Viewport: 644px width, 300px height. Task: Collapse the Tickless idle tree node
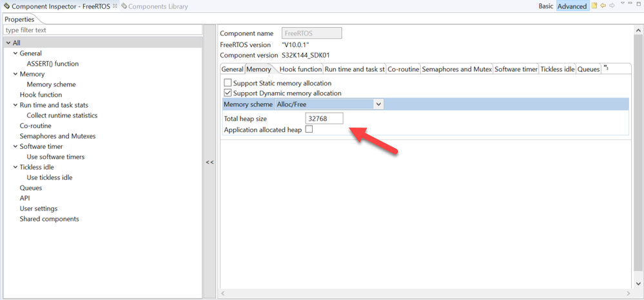pyautogui.click(x=15, y=167)
